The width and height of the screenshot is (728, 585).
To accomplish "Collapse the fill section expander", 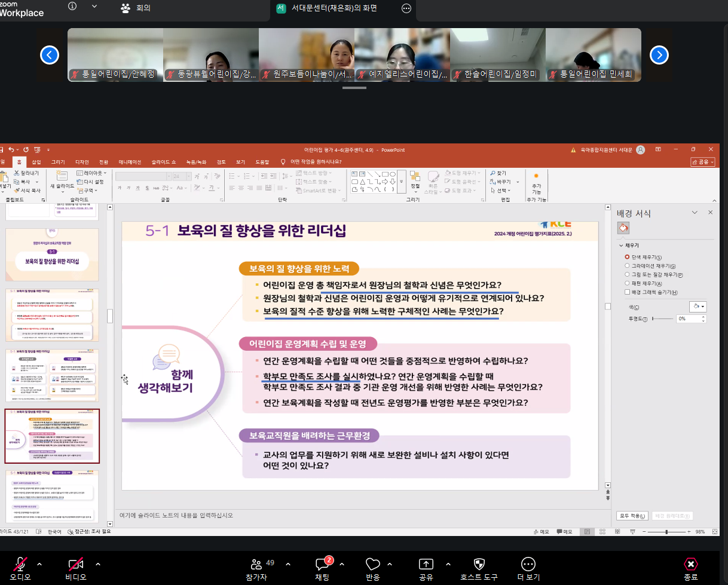I will coord(620,246).
